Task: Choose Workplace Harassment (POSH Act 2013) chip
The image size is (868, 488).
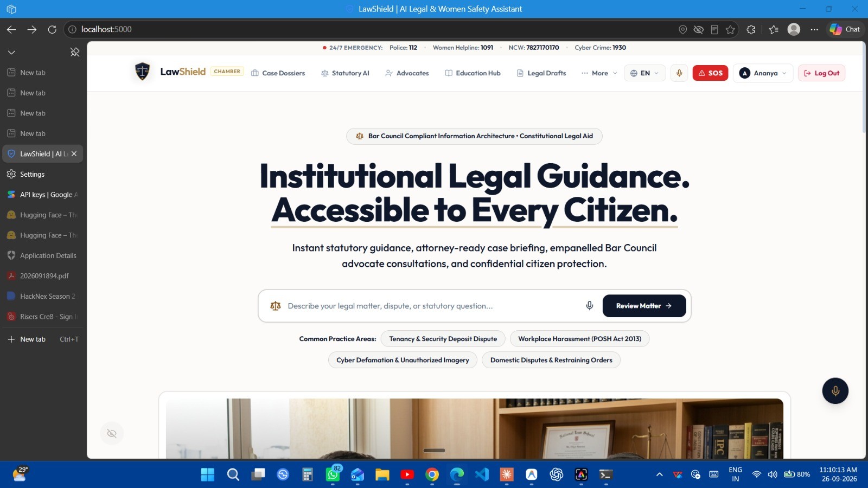Action: tap(579, 339)
